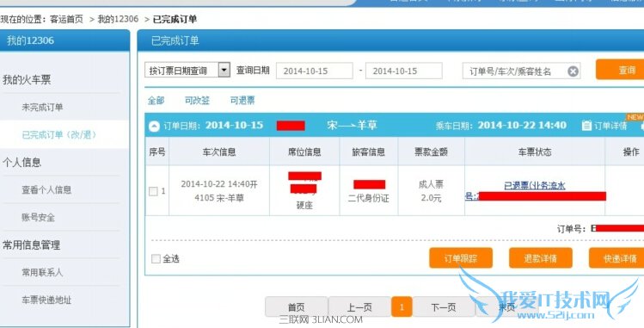The width and height of the screenshot is (644, 328).
Task: Switch to the 可改签 filter tab
Action: (197, 100)
